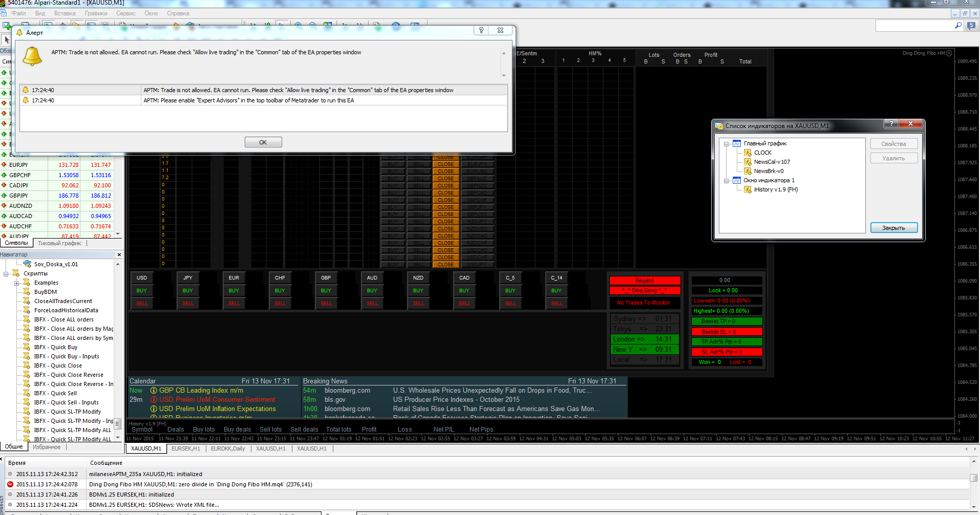Confirm the alert with OK

tap(263, 142)
